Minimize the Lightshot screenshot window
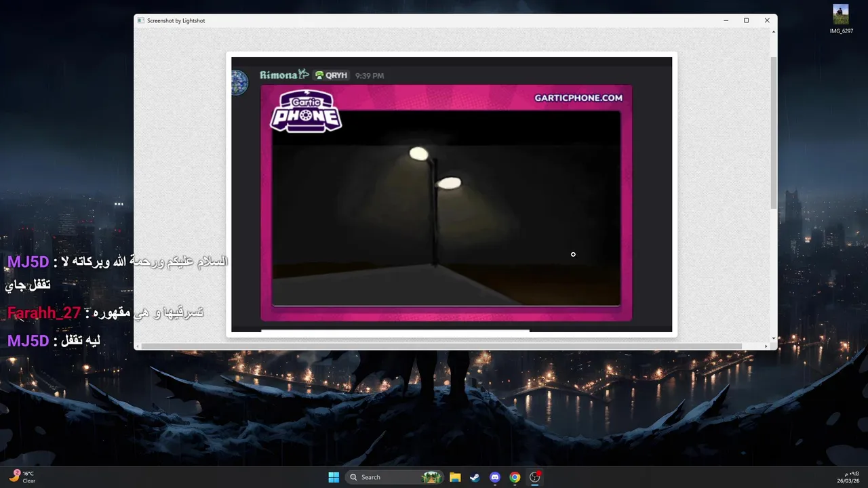 [x=726, y=20]
